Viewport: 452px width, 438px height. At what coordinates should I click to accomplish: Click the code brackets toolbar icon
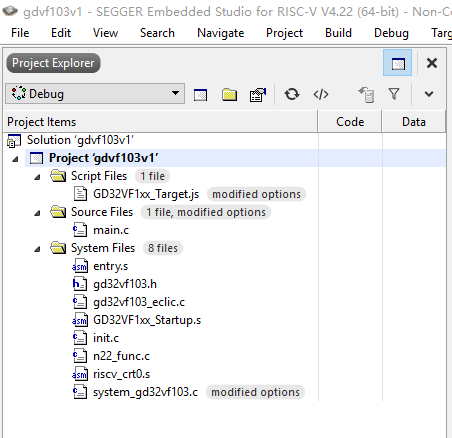(321, 94)
